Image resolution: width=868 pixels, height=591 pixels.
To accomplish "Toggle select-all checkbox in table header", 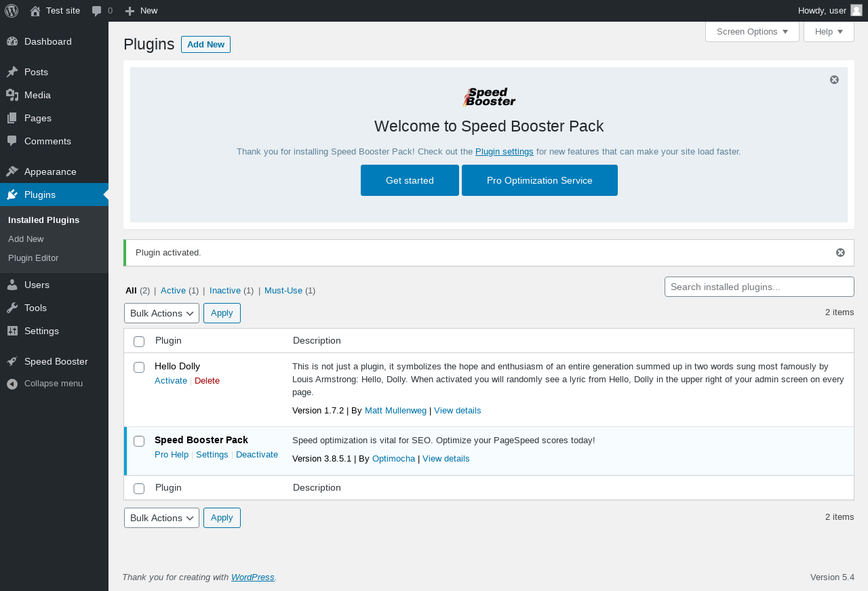I will pos(139,341).
